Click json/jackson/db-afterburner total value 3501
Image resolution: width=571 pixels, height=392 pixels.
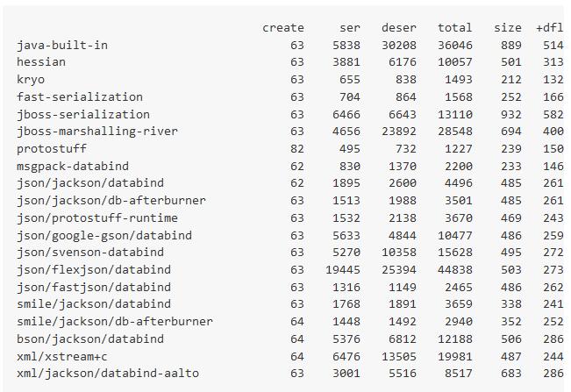[x=459, y=200]
